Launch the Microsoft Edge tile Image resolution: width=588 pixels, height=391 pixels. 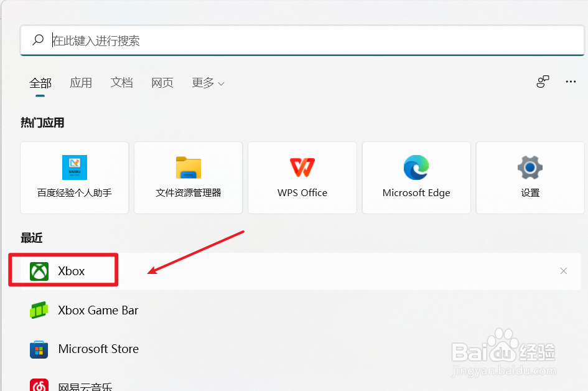pyautogui.click(x=416, y=177)
